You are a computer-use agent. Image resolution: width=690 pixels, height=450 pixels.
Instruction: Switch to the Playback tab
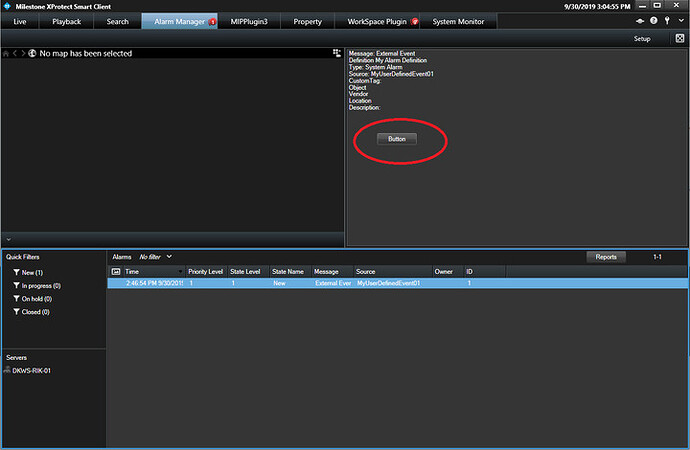coord(66,21)
